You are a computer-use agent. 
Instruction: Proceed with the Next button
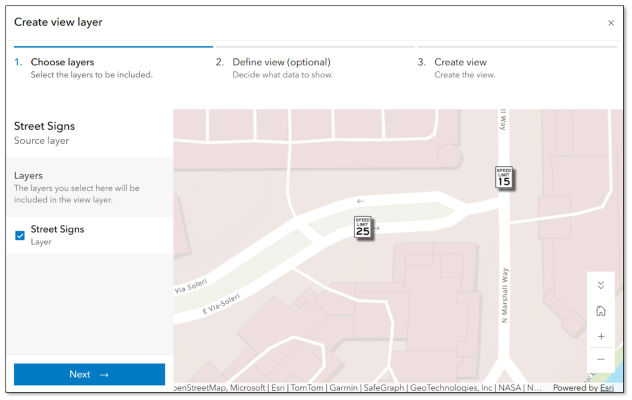[89, 375]
